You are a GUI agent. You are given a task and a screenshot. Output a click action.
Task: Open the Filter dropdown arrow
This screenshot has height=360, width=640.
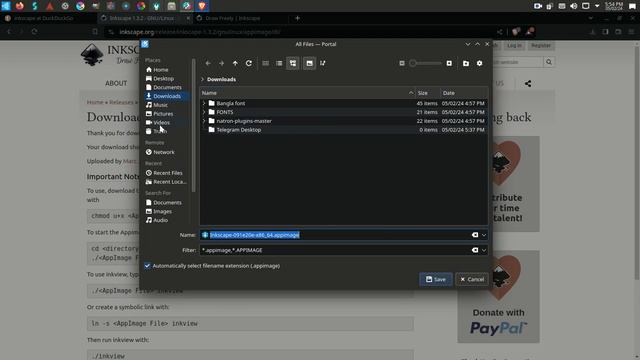point(484,250)
